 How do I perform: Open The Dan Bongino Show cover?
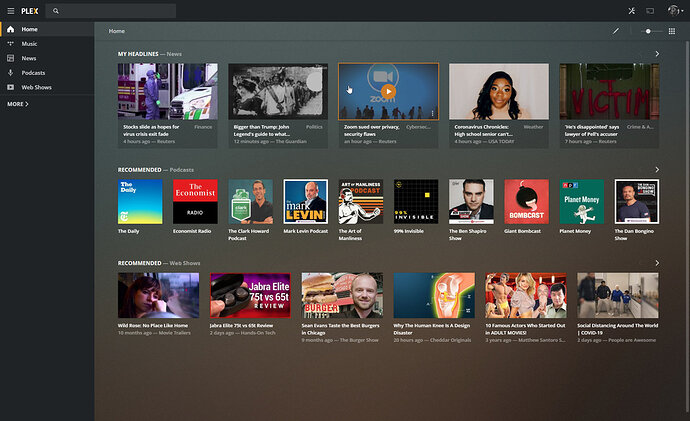pos(637,201)
